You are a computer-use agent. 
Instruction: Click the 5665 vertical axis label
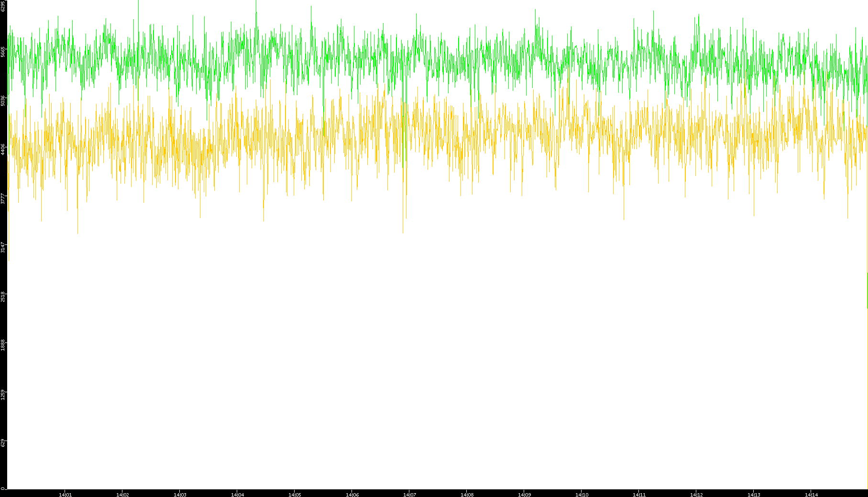3,52
